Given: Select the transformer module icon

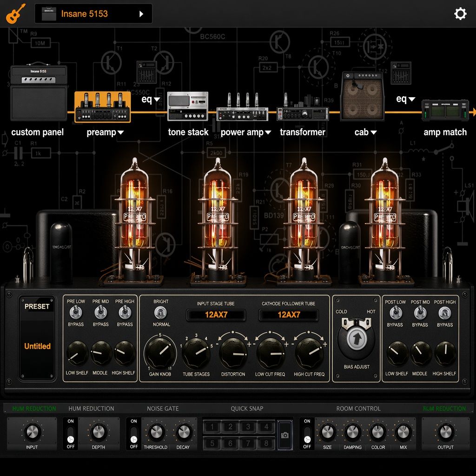Looking at the screenshot, I should pyautogui.click(x=302, y=107).
